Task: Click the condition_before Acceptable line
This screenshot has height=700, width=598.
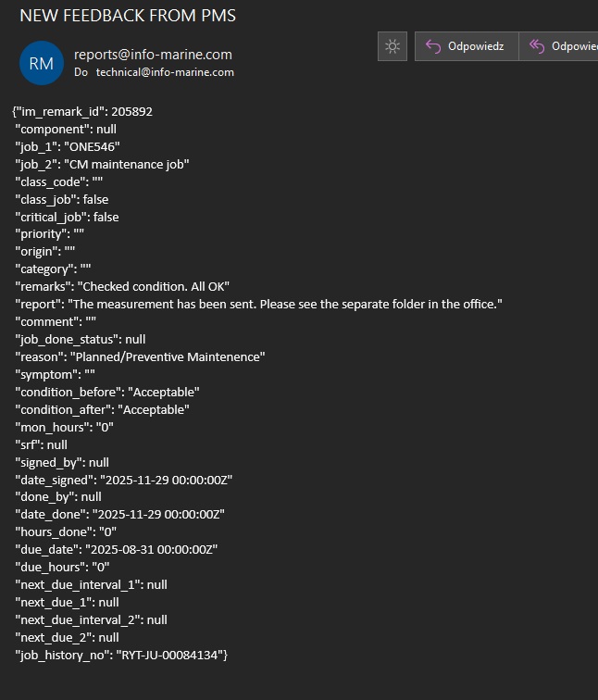Action: [x=107, y=393]
